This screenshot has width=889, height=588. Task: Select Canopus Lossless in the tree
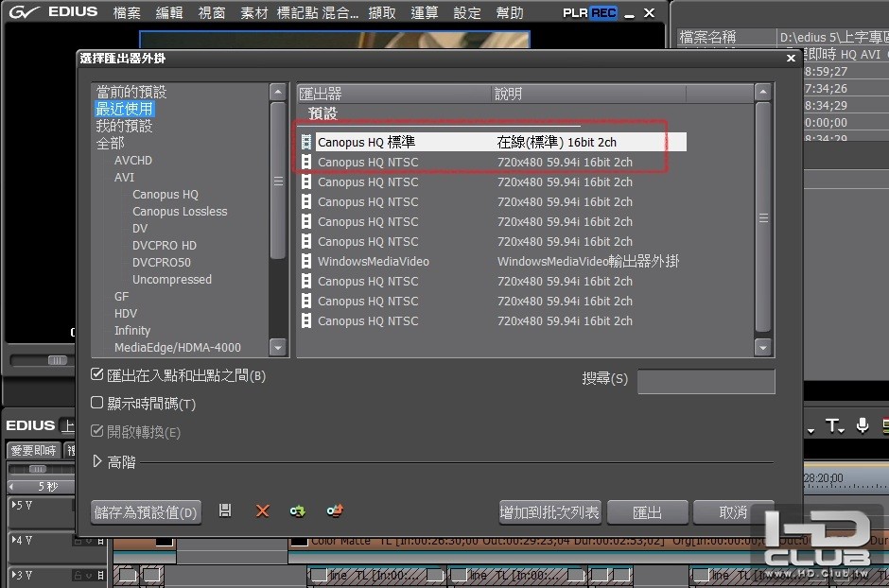coord(180,212)
